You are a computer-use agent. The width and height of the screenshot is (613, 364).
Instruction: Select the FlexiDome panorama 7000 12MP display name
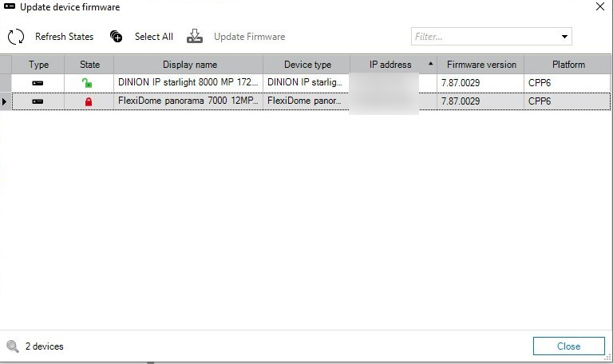click(188, 101)
